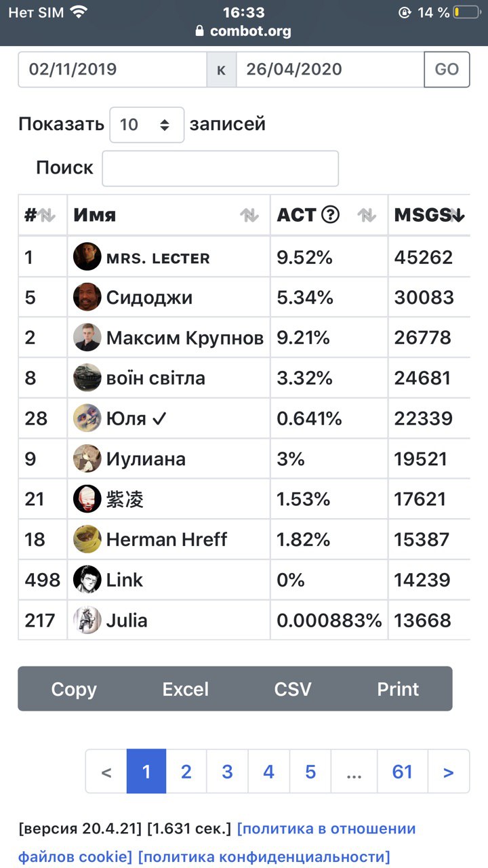Export the table as CSV
Image resolution: width=488 pixels, height=868 pixels.
point(293,689)
